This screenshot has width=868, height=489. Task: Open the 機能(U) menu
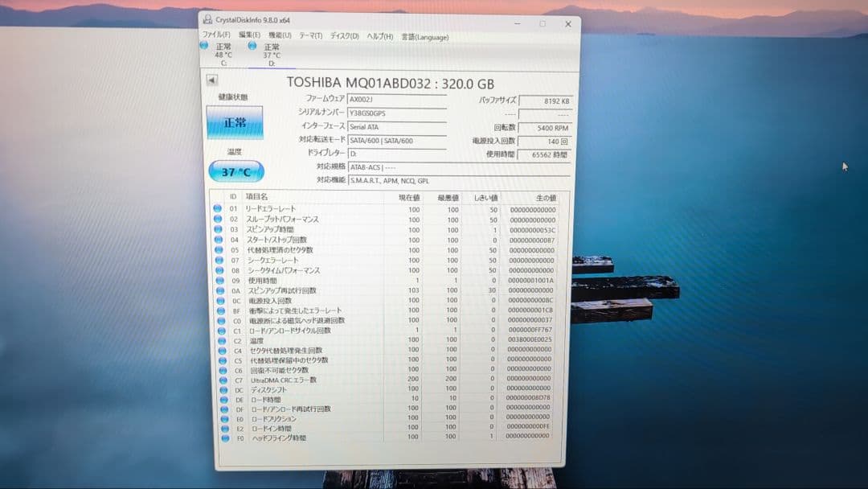[280, 35]
